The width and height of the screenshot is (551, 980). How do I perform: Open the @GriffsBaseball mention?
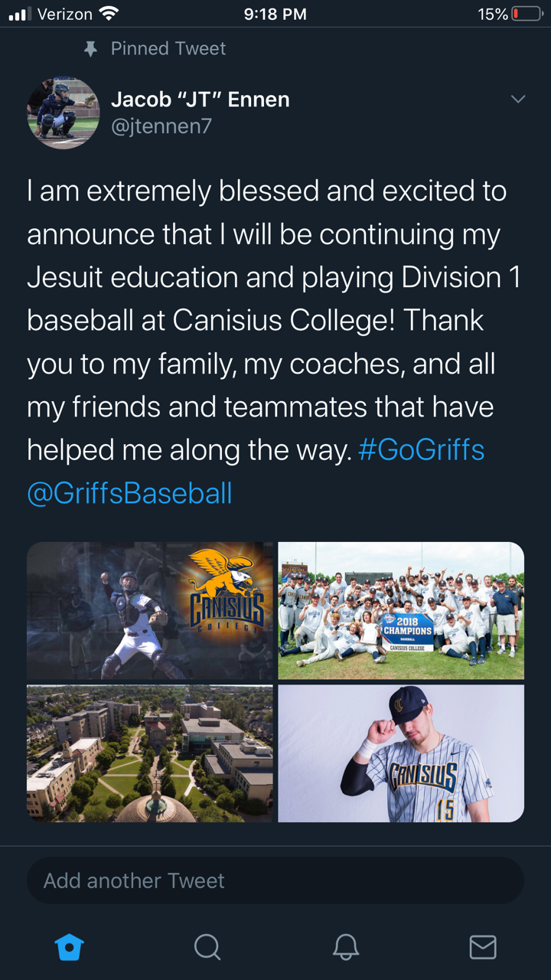[129, 493]
